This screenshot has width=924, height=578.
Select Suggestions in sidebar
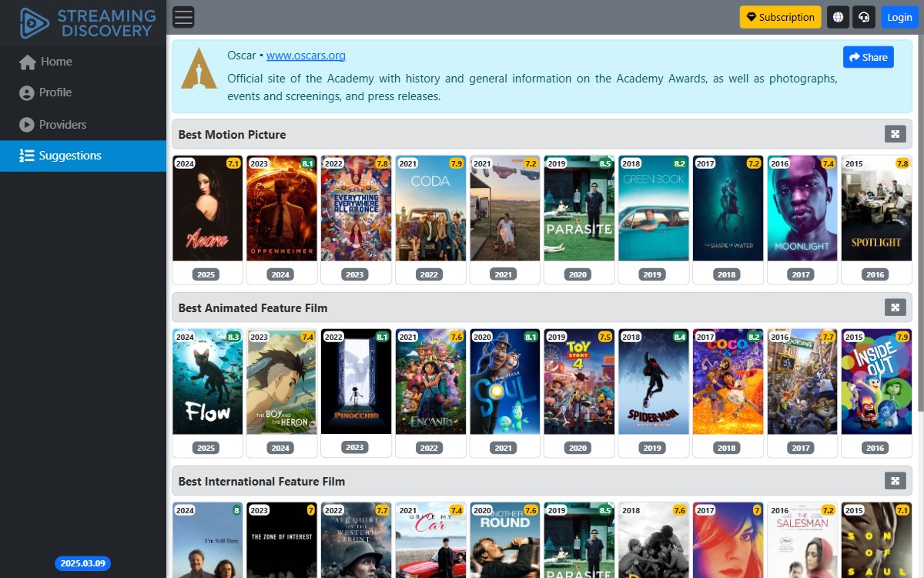click(83, 156)
